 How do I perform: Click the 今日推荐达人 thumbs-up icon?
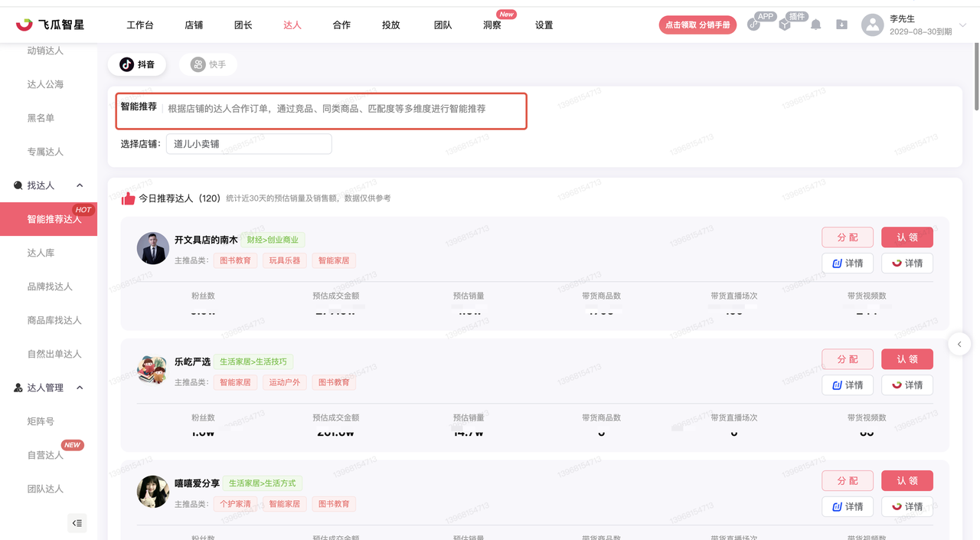[129, 198]
